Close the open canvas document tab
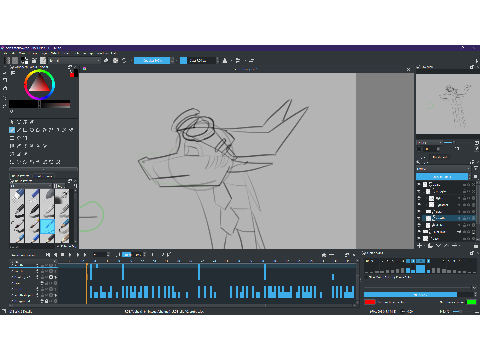The image size is (480, 360). pyautogui.click(x=408, y=69)
